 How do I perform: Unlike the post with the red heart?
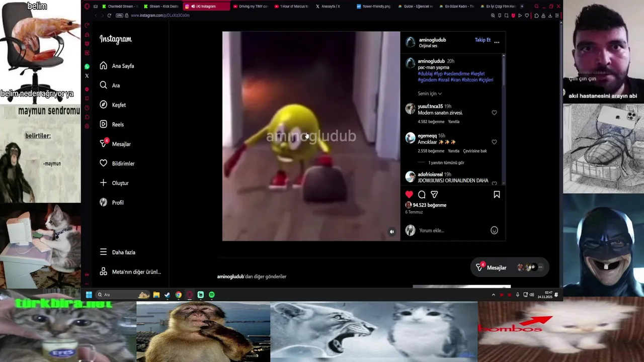point(409,195)
